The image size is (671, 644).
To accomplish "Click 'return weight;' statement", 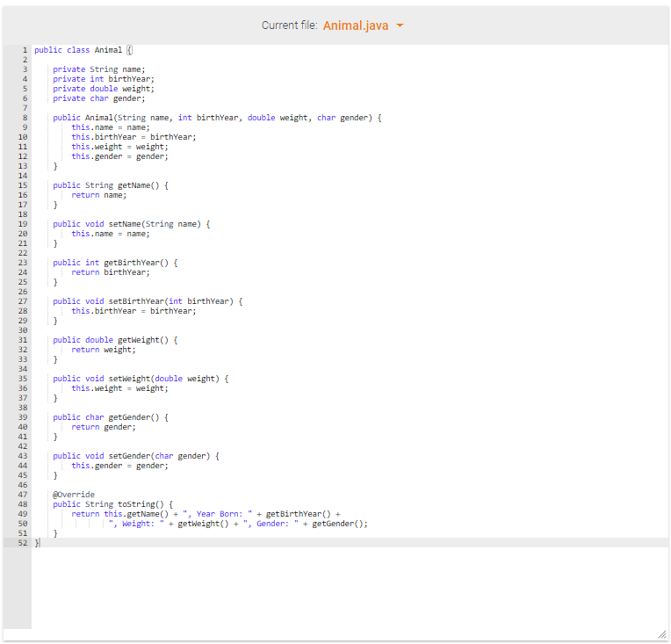I will 103,350.
